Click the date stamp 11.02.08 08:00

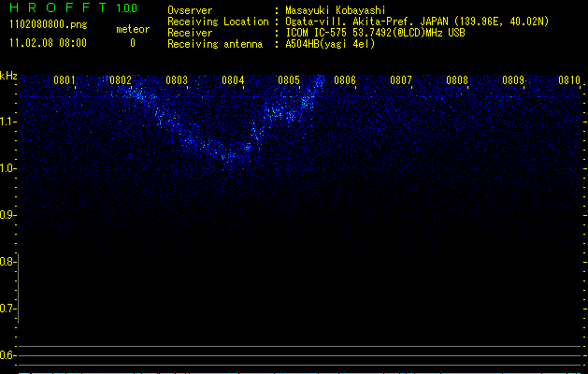pyautogui.click(x=48, y=43)
